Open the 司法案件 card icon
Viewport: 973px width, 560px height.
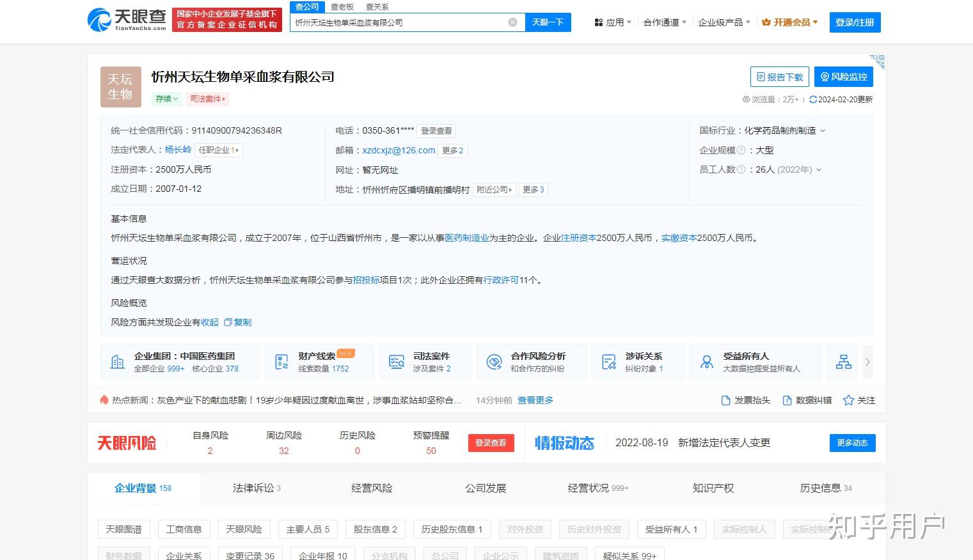[397, 362]
